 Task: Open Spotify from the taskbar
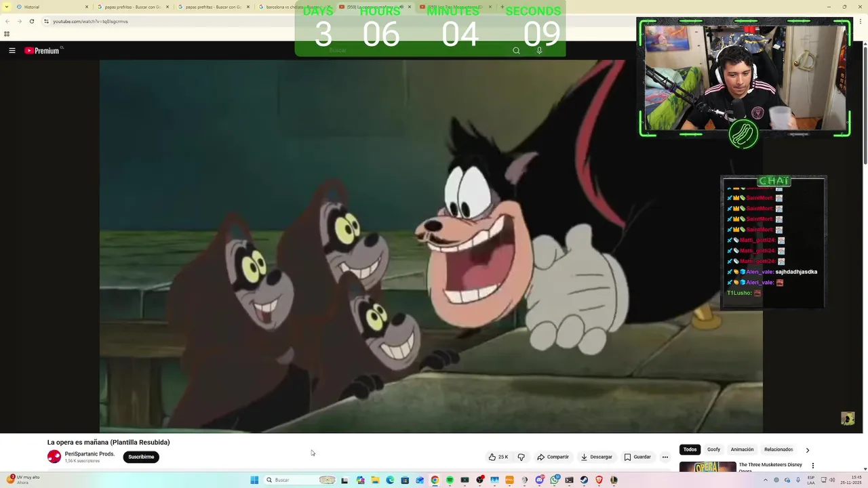click(x=450, y=480)
